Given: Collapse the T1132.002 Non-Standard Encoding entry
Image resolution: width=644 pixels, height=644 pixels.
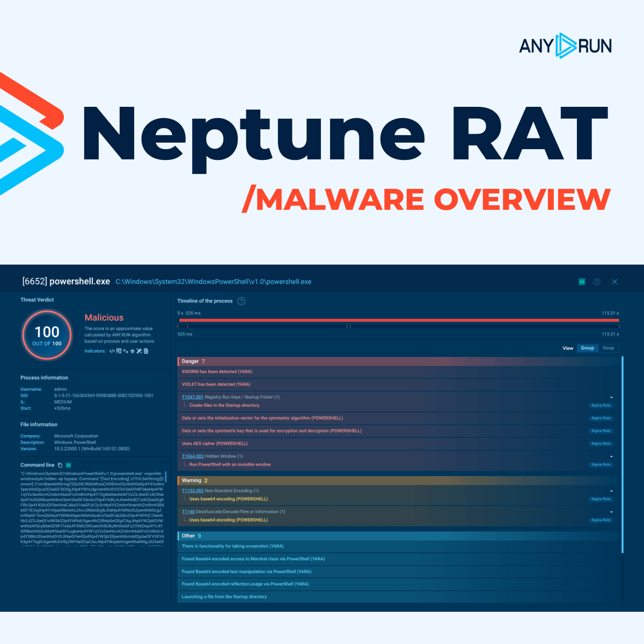Looking at the screenshot, I should 611,491.
